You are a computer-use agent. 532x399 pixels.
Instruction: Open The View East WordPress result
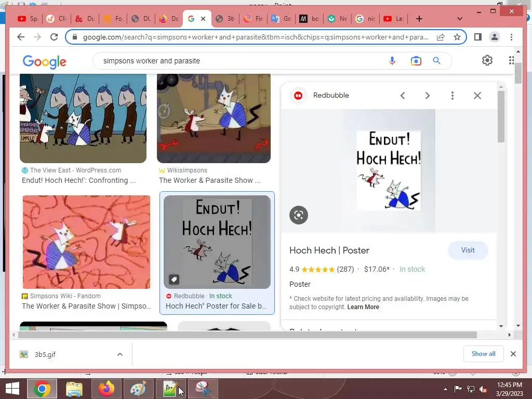click(79, 180)
